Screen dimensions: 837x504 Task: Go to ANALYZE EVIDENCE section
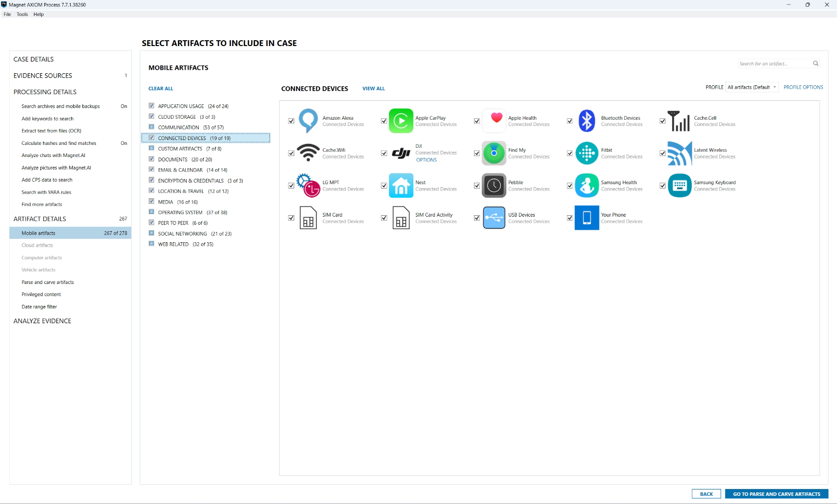tap(42, 321)
